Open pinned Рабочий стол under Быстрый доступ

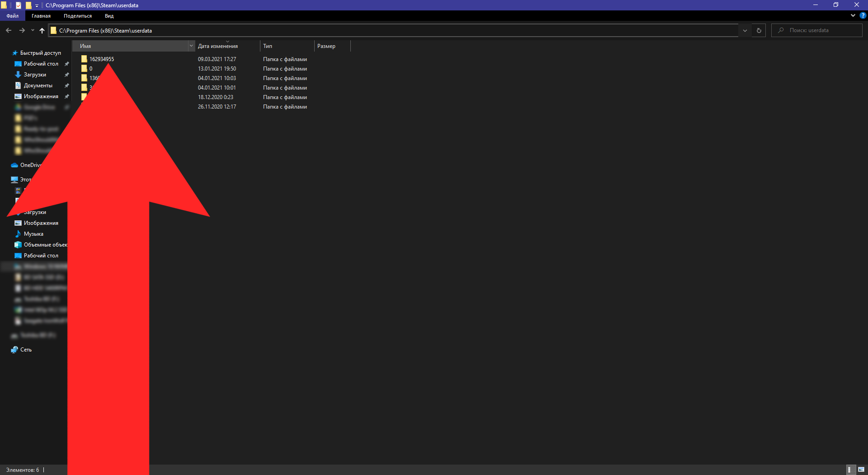coord(41,64)
